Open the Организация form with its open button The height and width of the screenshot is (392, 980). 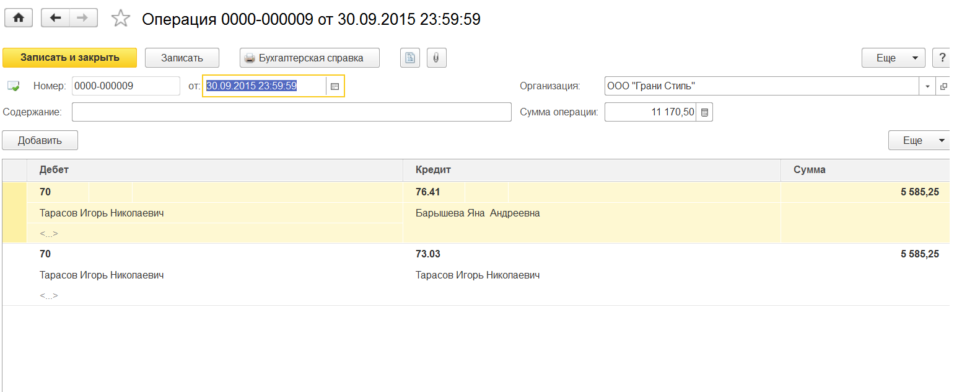tap(943, 86)
